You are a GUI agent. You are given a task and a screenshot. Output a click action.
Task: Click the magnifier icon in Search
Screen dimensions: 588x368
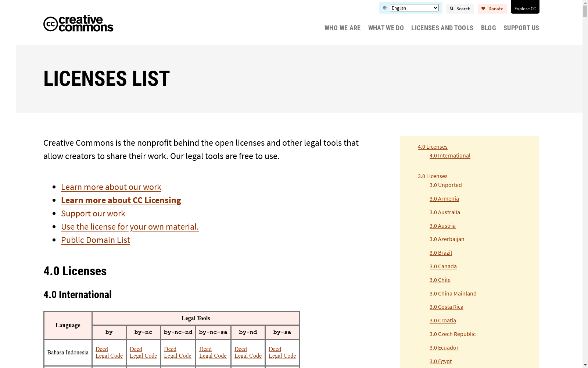pyautogui.click(x=452, y=8)
